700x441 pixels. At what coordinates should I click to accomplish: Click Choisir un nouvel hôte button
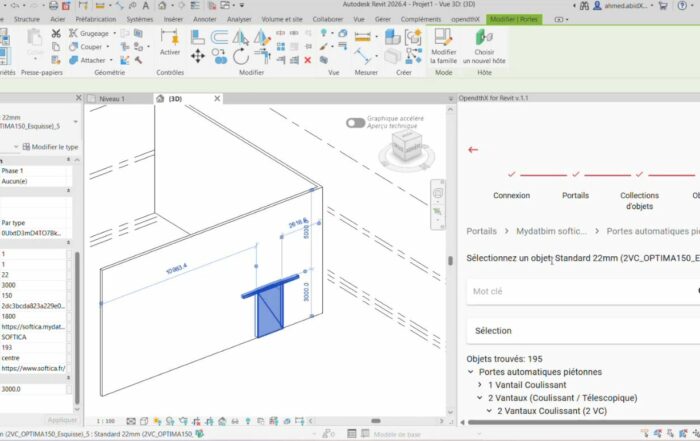(x=484, y=46)
